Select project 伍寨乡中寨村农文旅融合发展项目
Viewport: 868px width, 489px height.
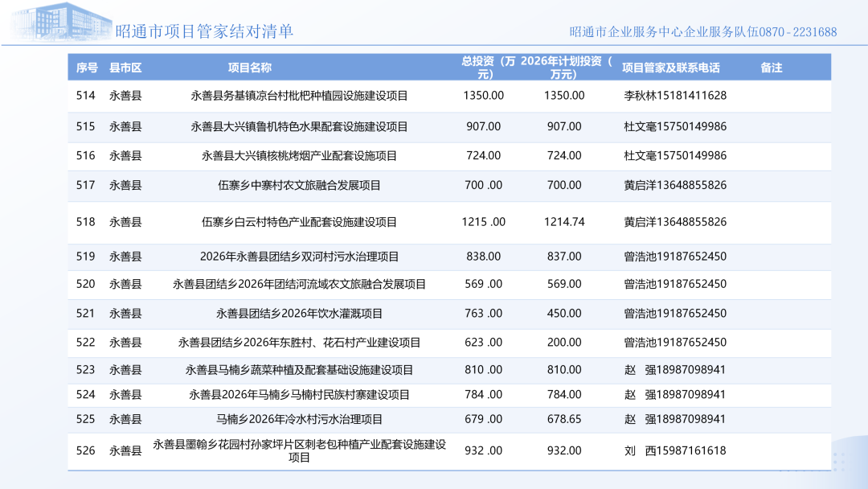pyautogui.click(x=300, y=186)
